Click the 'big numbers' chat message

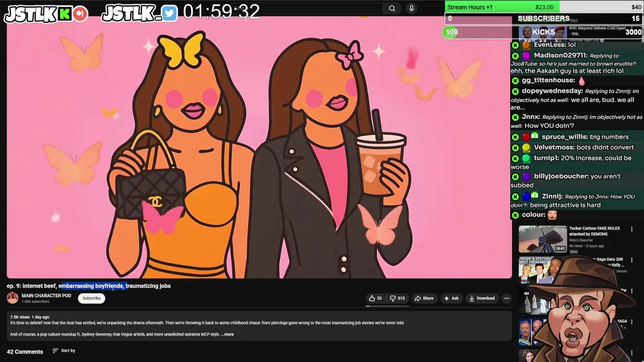tap(609, 137)
